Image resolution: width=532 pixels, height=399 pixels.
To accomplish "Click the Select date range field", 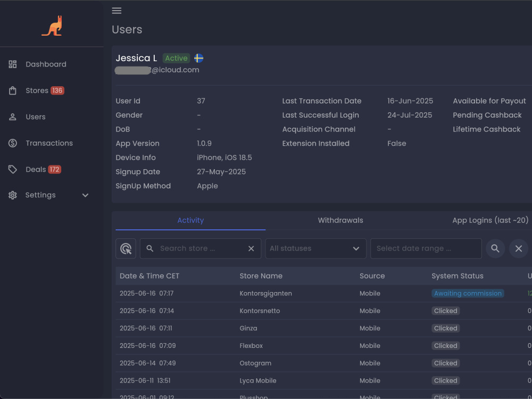I will tap(426, 248).
